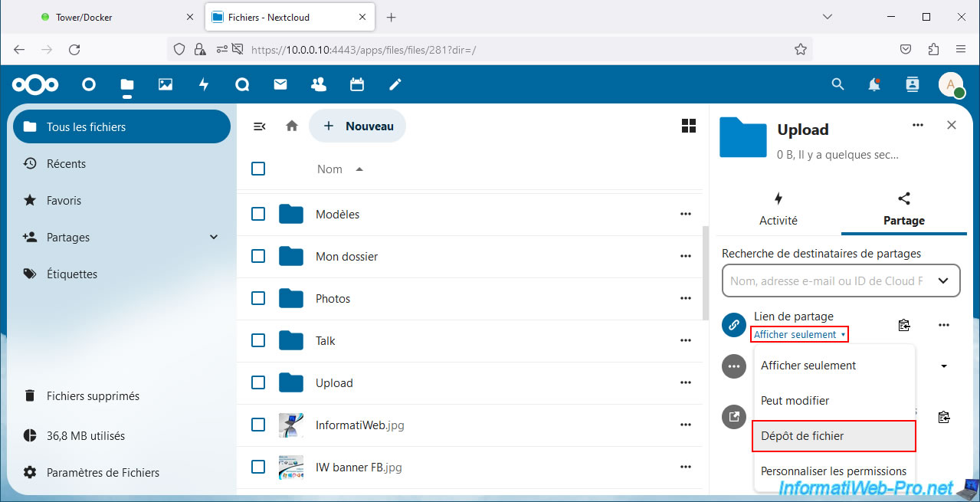Open the Photos app icon in top bar
The width and height of the screenshot is (980, 502).
(166, 85)
